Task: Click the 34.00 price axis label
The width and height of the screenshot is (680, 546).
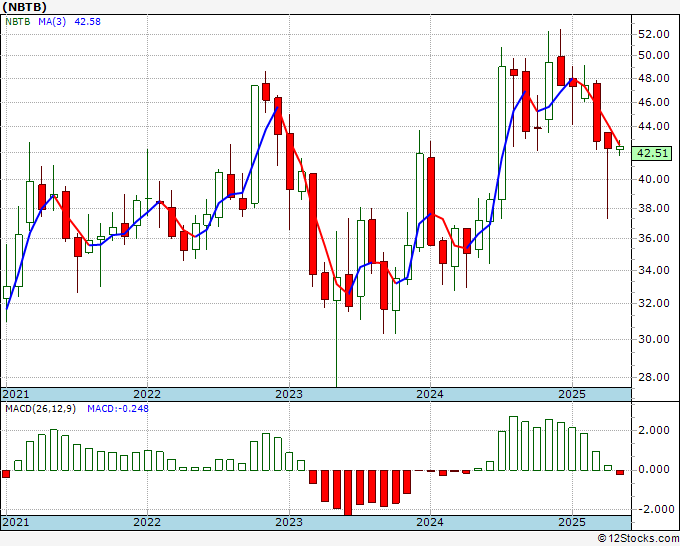Action: 654,270
